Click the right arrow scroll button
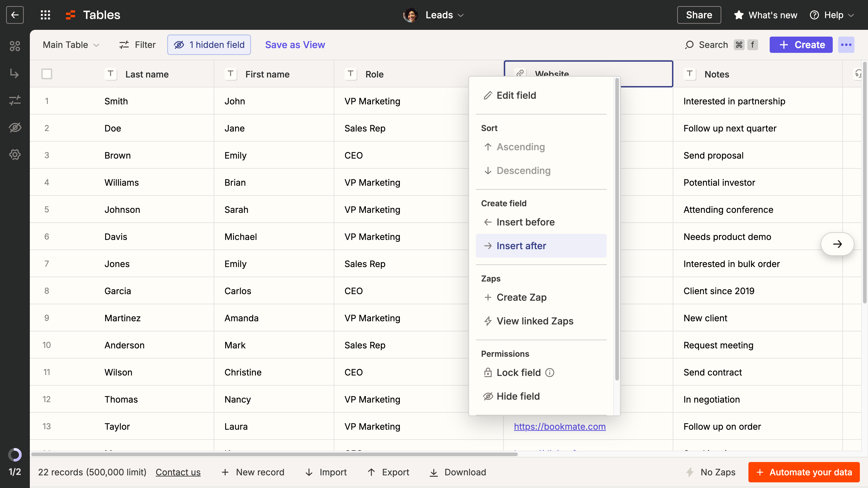This screenshot has width=868, height=488. coord(837,244)
